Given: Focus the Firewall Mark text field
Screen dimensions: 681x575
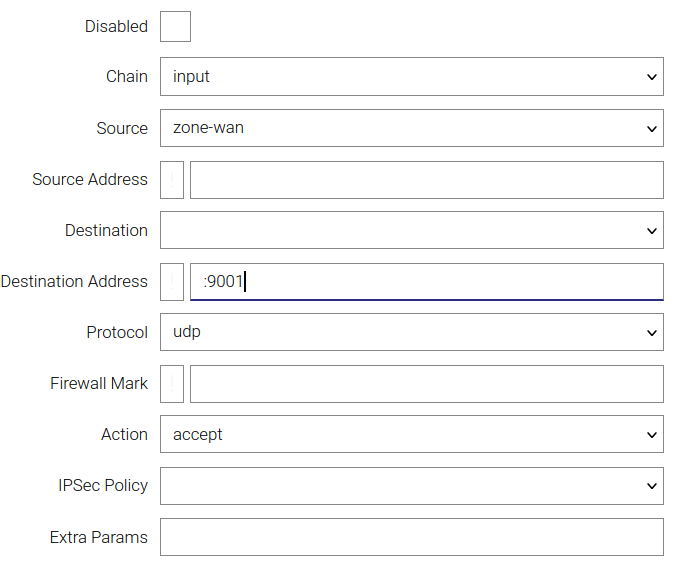Looking at the screenshot, I should pos(426,384).
